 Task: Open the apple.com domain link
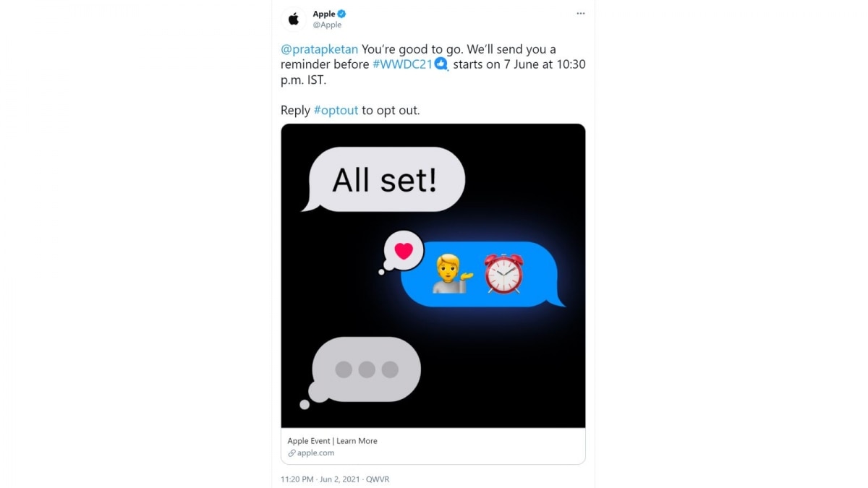click(x=315, y=453)
